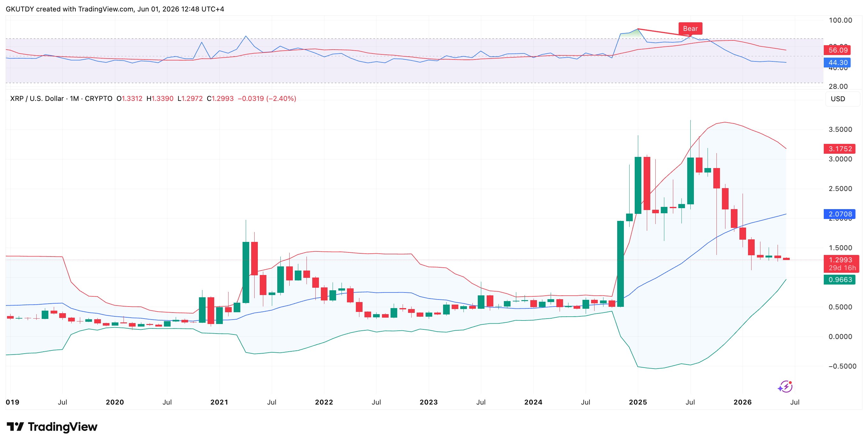
Task: Click the 3.0000 price scale label
Action: click(x=840, y=159)
